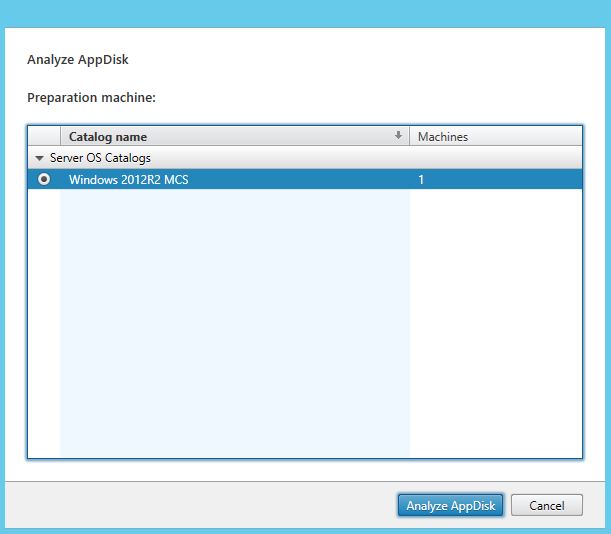Click the machine count 1 in selected row
Screen dimensions: 611x534
coord(421,180)
